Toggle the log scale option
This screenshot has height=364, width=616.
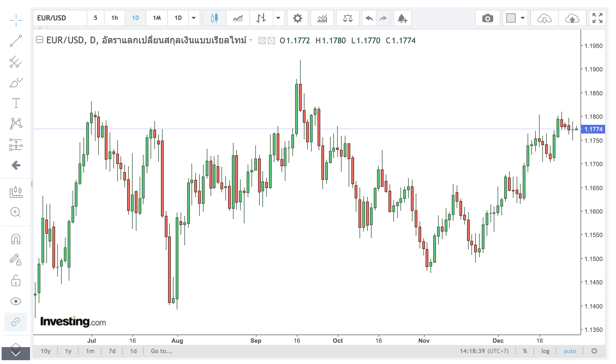(x=545, y=351)
